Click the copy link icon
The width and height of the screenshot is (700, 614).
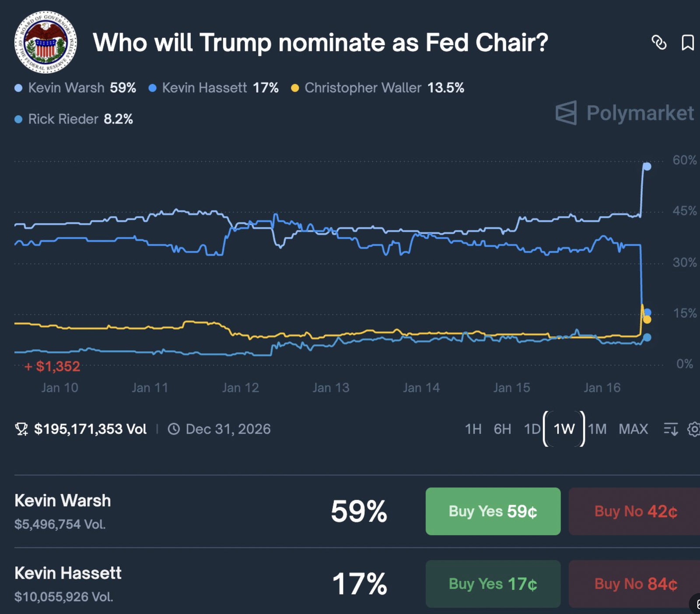[x=659, y=42]
